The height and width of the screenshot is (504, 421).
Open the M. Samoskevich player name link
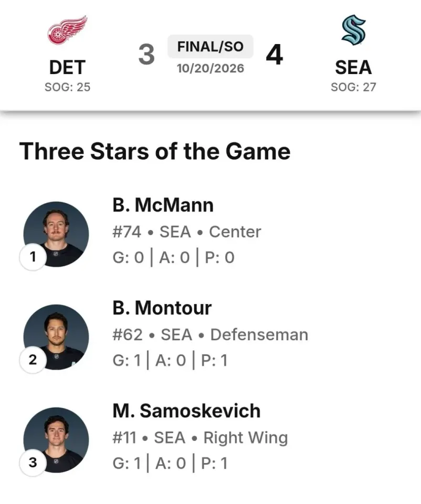coord(186,411)
